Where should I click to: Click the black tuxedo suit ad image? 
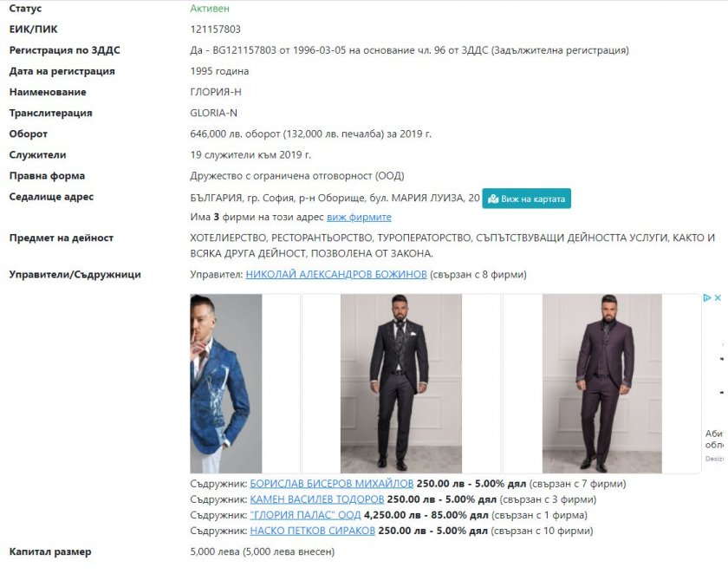point(401,383)
